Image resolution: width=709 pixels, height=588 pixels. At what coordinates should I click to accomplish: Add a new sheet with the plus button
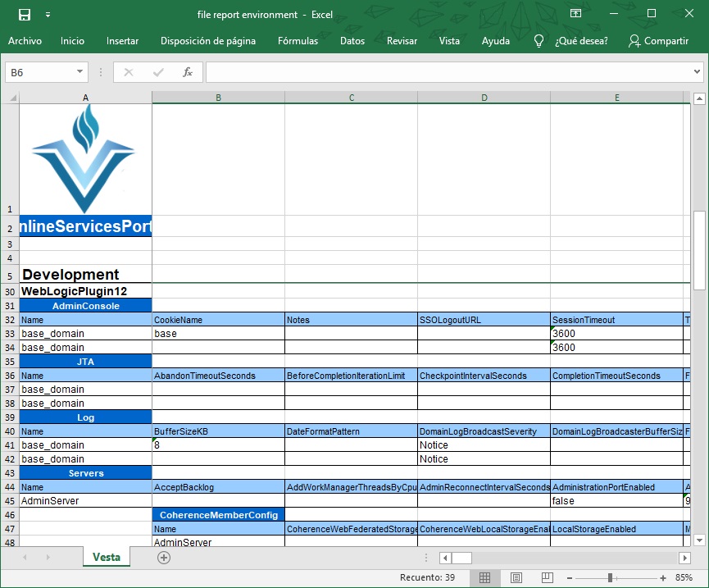click(164, 557)
